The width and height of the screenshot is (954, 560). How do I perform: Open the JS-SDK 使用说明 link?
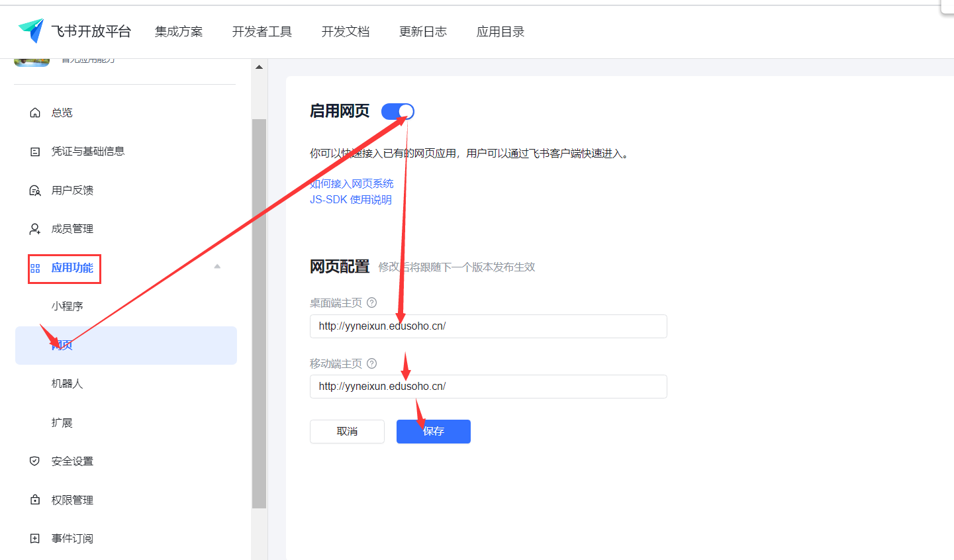[x=351, y=200]
